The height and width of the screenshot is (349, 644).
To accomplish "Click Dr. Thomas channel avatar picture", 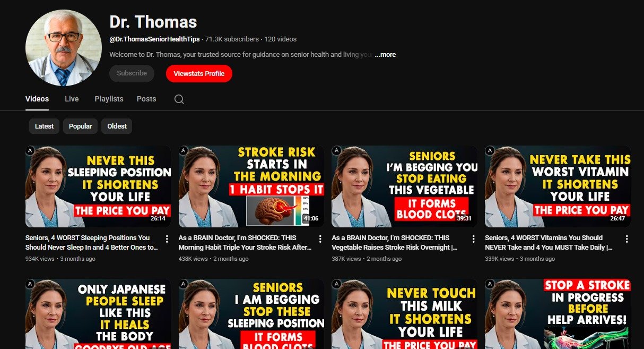I will coord(64,48).
